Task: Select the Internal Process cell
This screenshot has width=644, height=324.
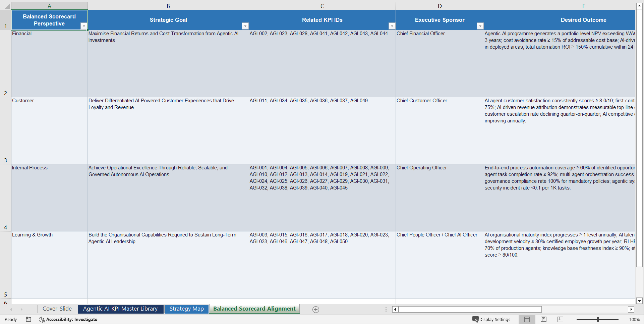Action: 49,198
